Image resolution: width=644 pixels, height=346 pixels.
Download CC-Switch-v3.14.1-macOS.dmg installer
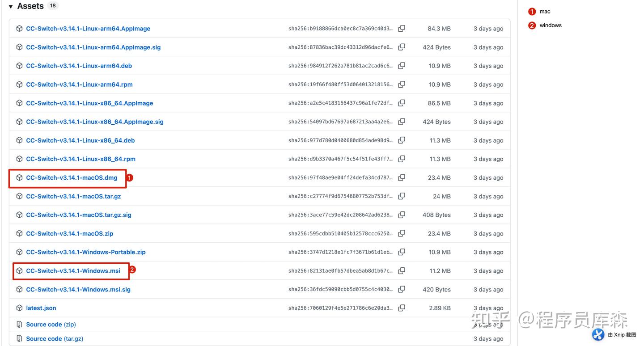[72, 177]
